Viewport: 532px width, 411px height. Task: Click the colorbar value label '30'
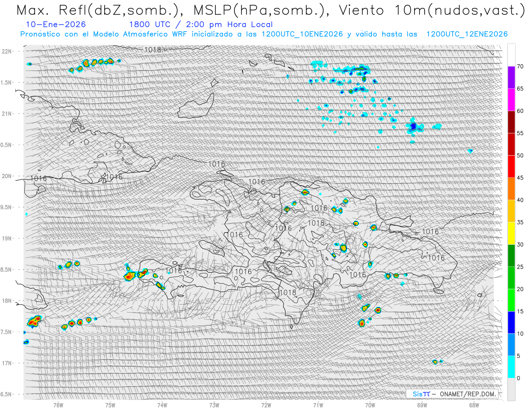(x=520, y=245)
